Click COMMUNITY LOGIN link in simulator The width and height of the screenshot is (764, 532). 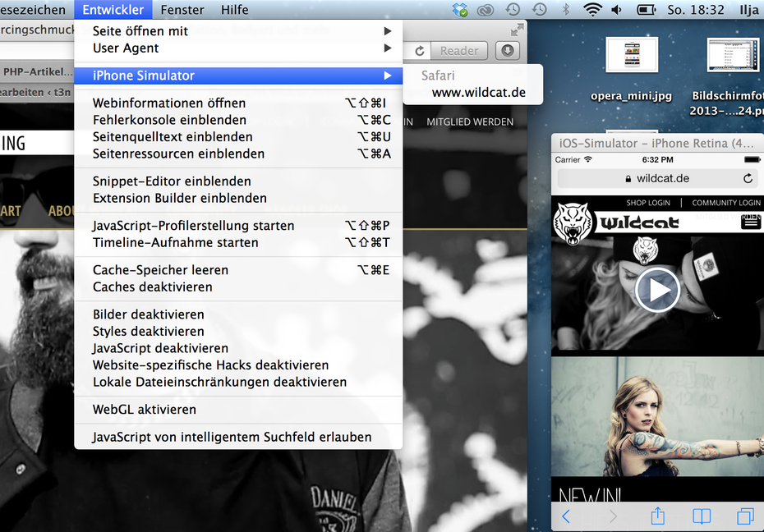point(726,203)
